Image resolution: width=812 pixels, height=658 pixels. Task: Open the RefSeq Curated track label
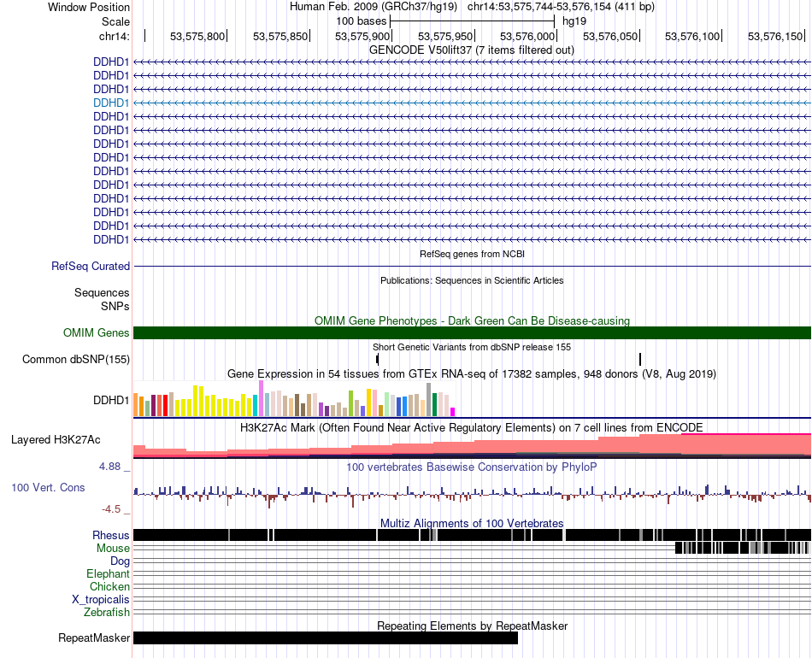pos(91,266)
